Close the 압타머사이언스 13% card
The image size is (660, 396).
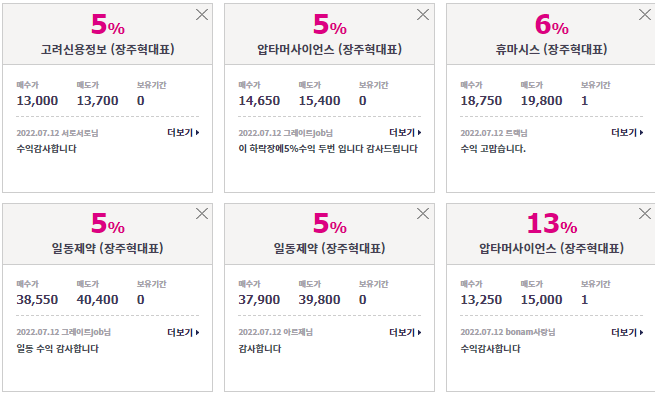(x=644, y=213)
